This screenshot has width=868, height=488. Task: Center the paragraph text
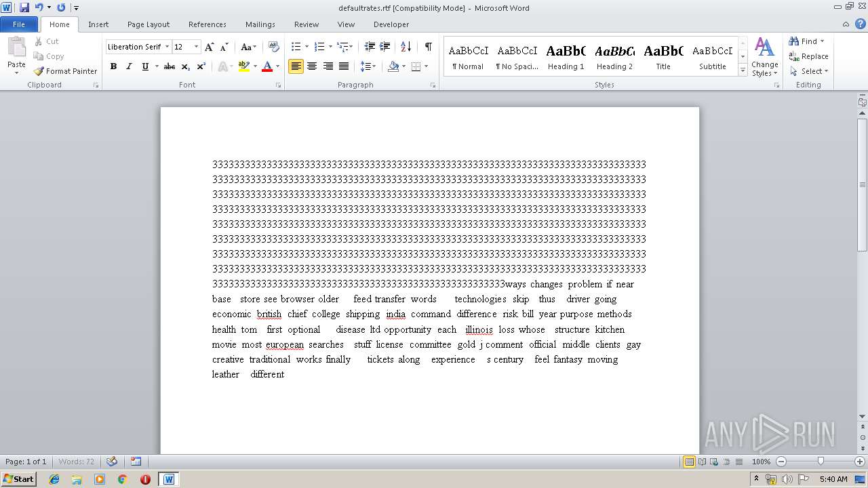tap(312, 66)
